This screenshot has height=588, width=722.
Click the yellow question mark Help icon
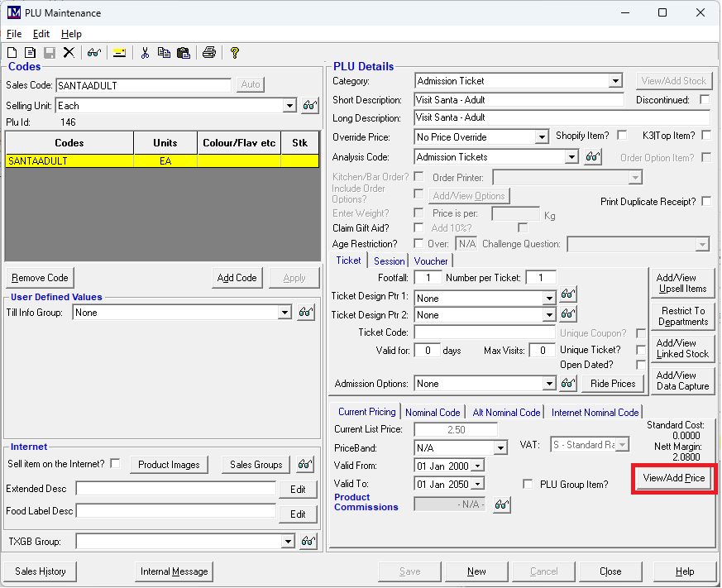tap(235, 53)
